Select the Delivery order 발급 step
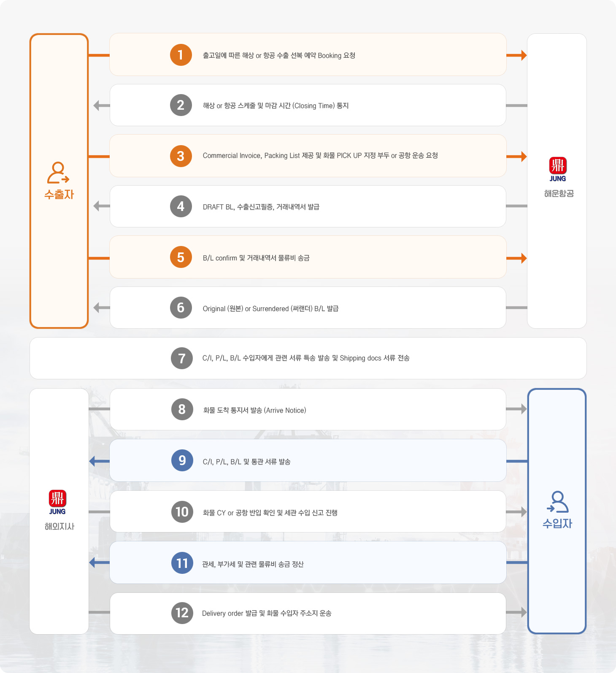The height and width of the screenshot is (673, 616). point(308,614)
